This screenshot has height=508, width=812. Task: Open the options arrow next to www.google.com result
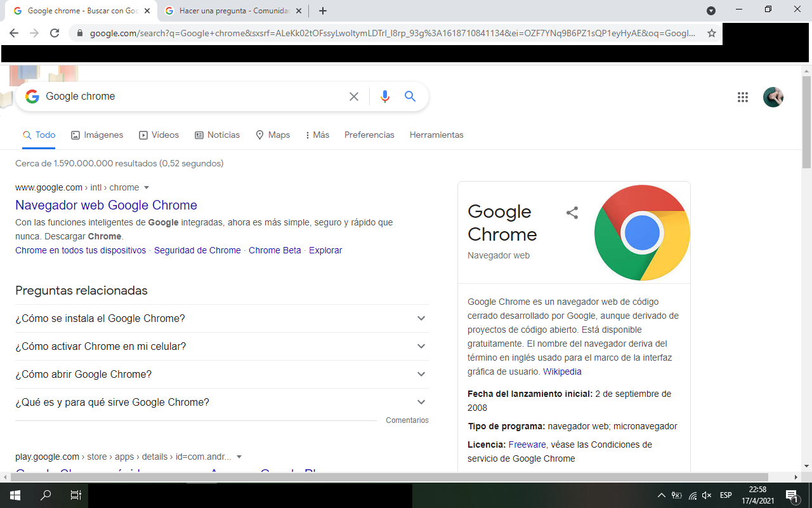147,188
